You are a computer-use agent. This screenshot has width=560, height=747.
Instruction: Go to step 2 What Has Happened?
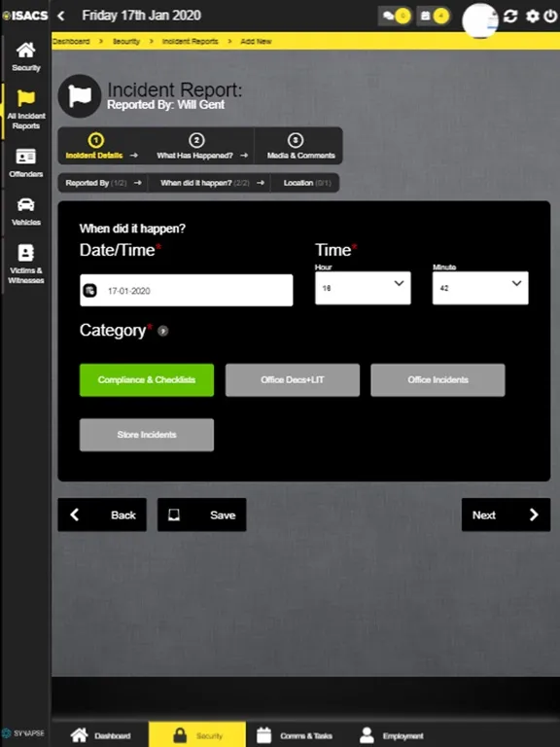click(x=196, y=146)
